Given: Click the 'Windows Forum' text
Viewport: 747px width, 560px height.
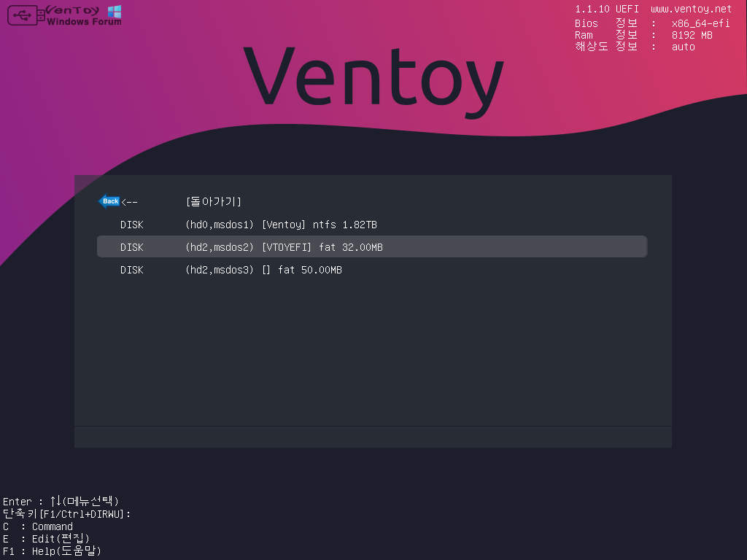Looking at the screenshot, I should pyautogui.click(x=84, y=21).
